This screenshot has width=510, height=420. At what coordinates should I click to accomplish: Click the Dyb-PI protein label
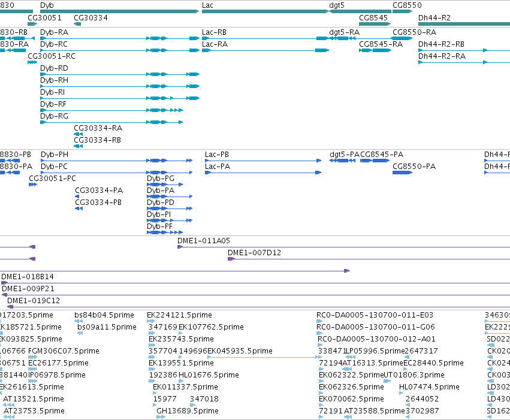tap(159, 214)
